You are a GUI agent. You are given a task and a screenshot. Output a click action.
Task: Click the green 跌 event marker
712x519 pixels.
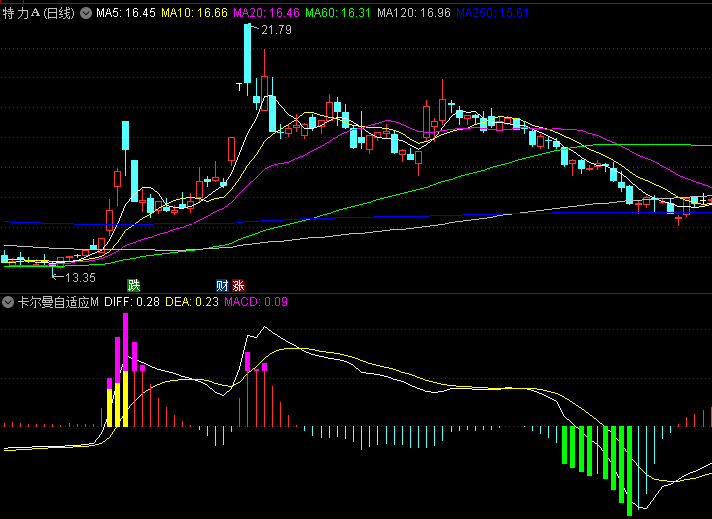[x=134, y=286]
